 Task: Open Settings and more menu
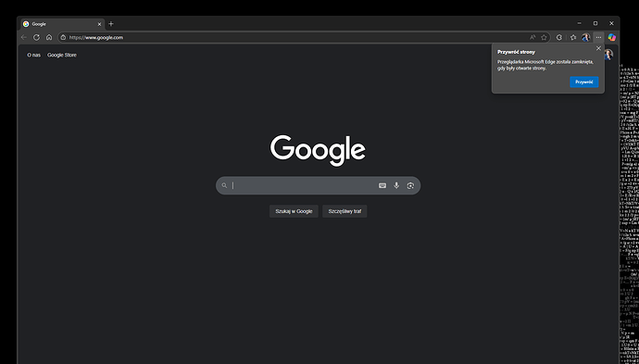click(x=598, y=37)
